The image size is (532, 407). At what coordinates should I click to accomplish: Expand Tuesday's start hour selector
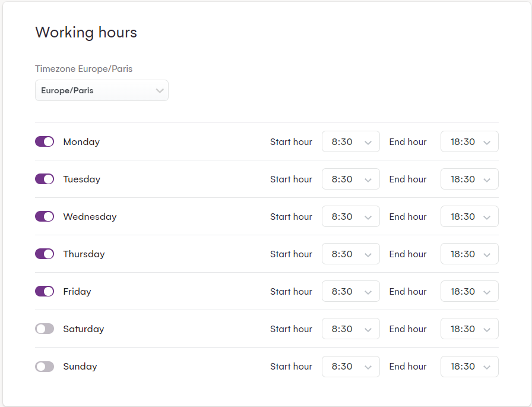[350, 179]
